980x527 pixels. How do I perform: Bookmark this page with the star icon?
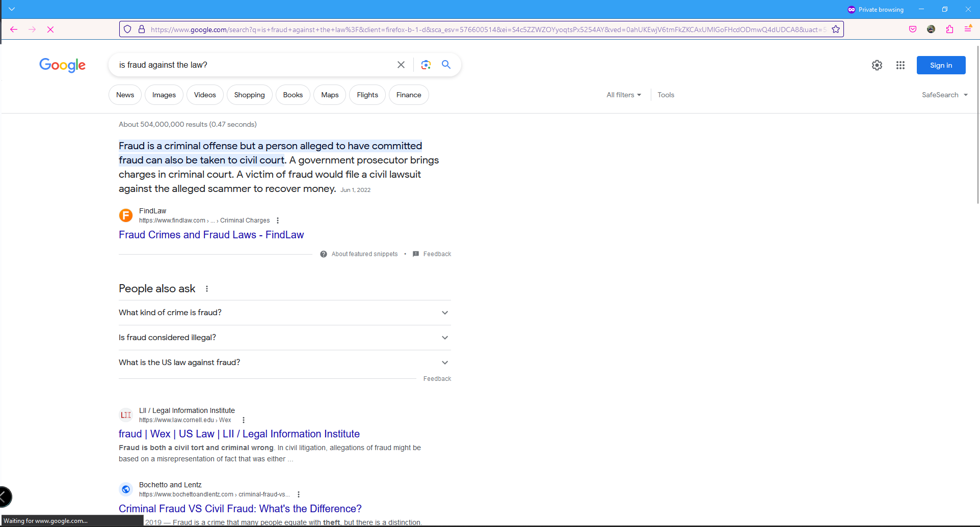(836, 30)
